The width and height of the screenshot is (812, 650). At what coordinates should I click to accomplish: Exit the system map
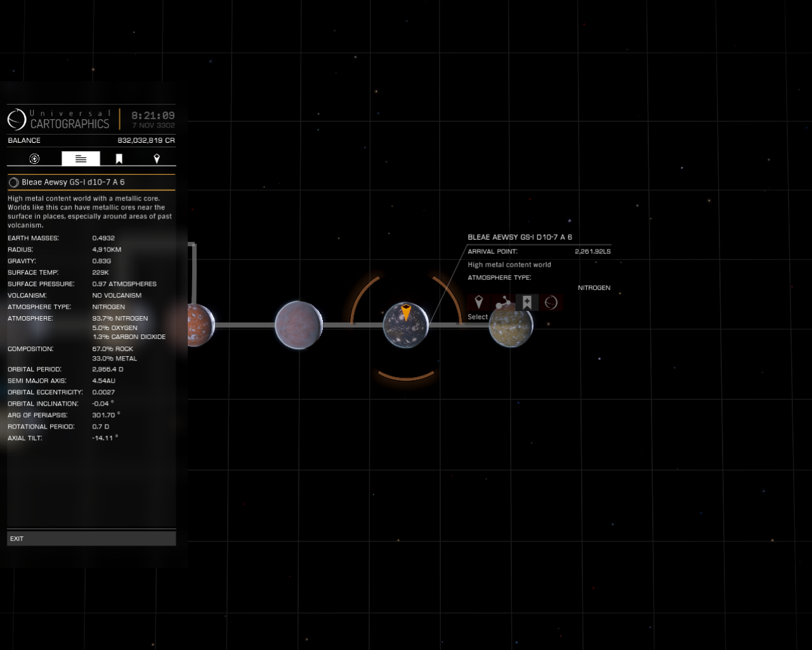(91, 539)
